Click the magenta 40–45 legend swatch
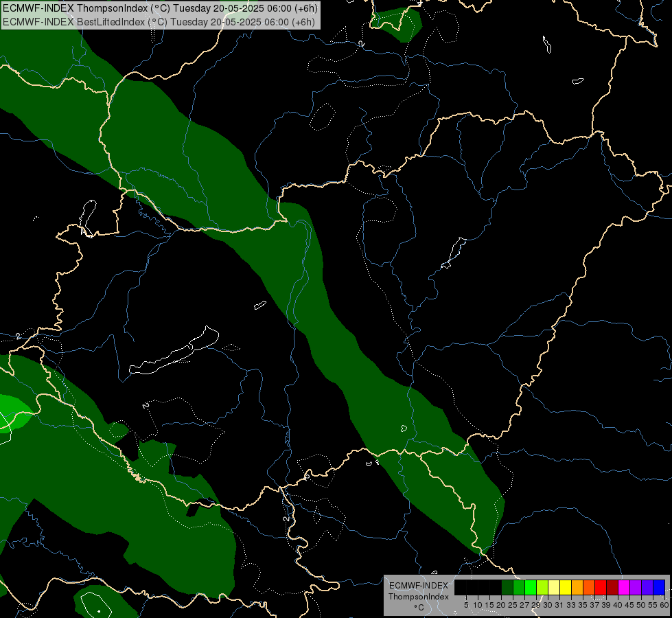672x618 pixels. [x=624, y=587]
